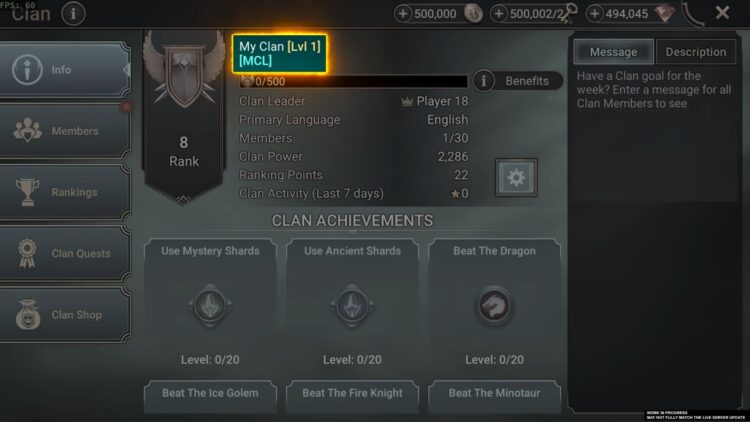750x422 pixels.
Task: Open Clan Quests from the sidebar
Action: 65,253
